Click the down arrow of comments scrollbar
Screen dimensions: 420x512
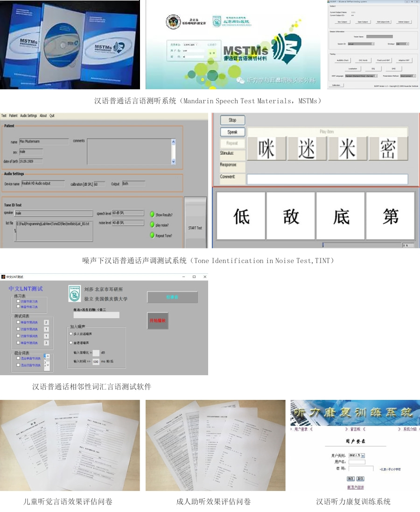[174, 162]
